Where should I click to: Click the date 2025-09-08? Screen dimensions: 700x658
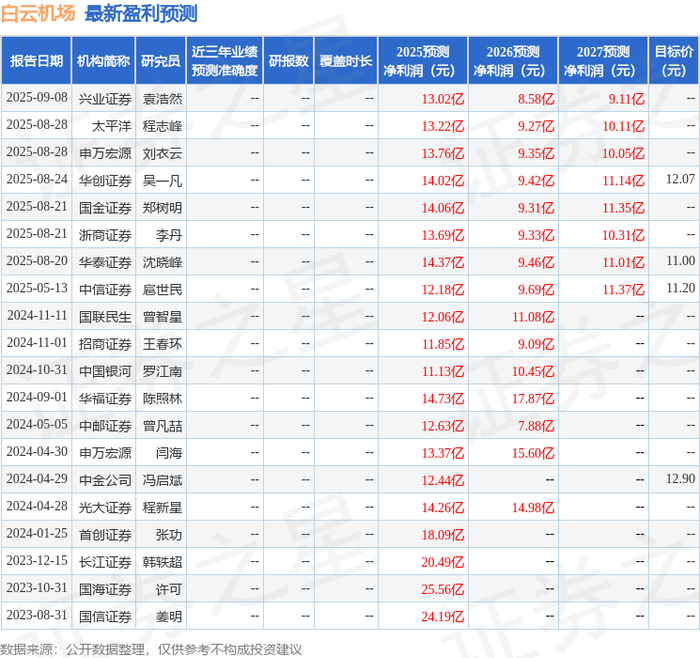pos(37,97)
